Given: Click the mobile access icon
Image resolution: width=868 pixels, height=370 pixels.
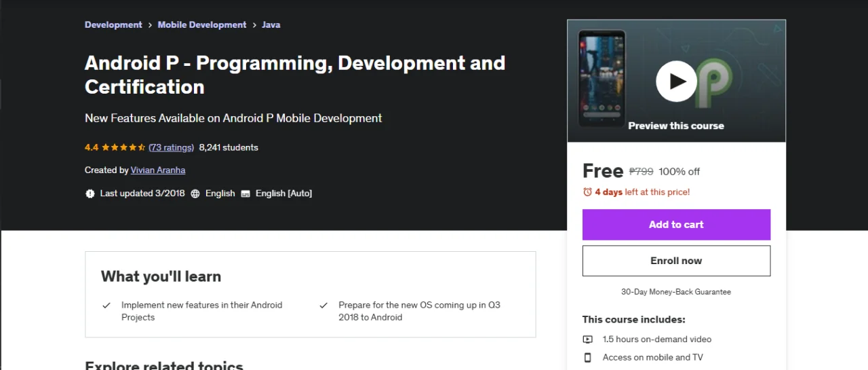Looking at the screenshot, I should click(587, 358).
